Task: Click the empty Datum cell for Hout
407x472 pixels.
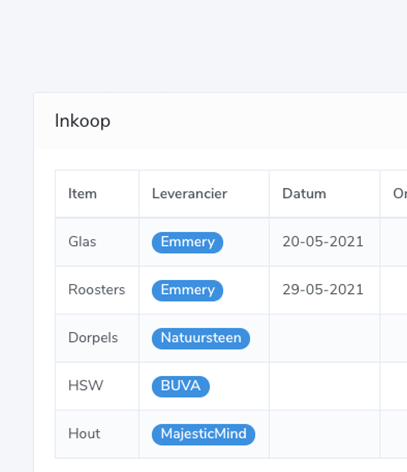Action: point(324,434)
